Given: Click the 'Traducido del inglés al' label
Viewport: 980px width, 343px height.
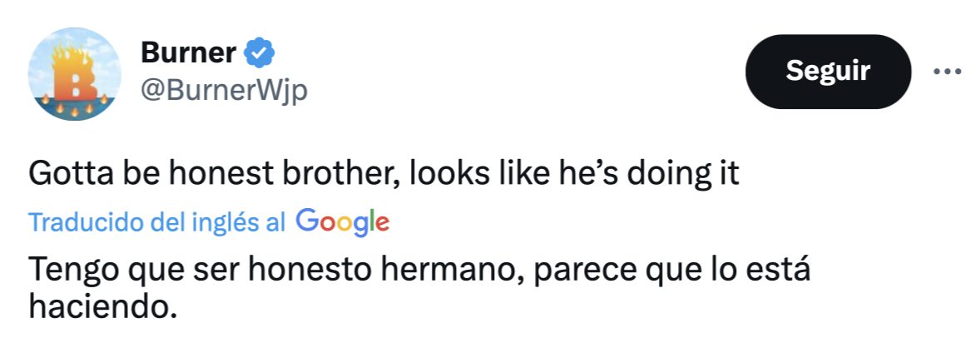Looking at the screenshot, I should click(157, 222).
